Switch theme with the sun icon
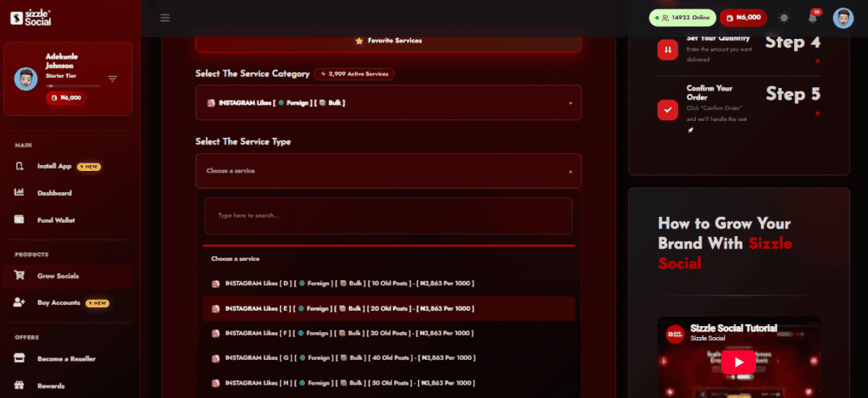Screen dimensions: 868x398 tap(784, 18)
